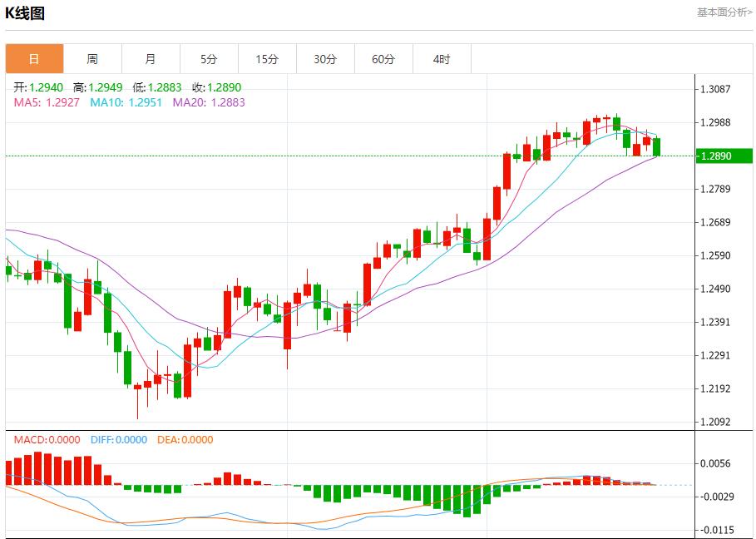The image size is (756, 539).
Task: Open the 5分 interval tab
Action: tap(209, 59)
